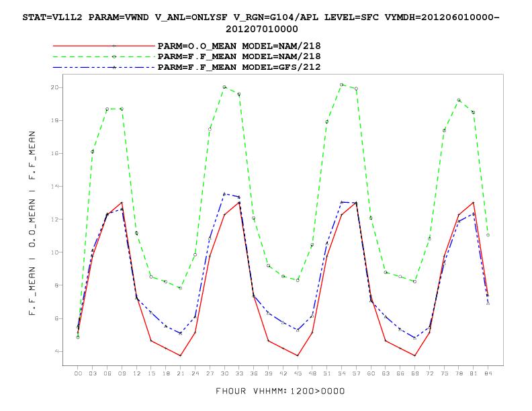The width and height of the screenshot is (532, 411).
Task: Click x-axis tick label 00
Action: (x=78, y=373)
